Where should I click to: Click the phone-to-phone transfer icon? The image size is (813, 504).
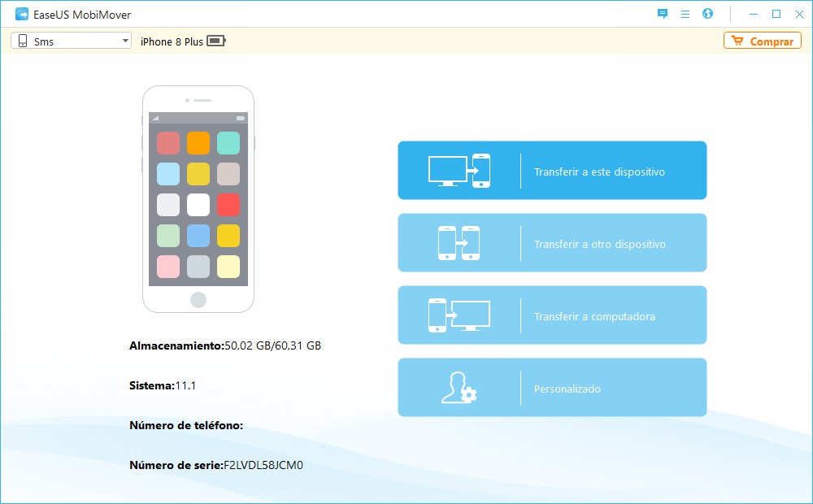(x=459, y=243)
